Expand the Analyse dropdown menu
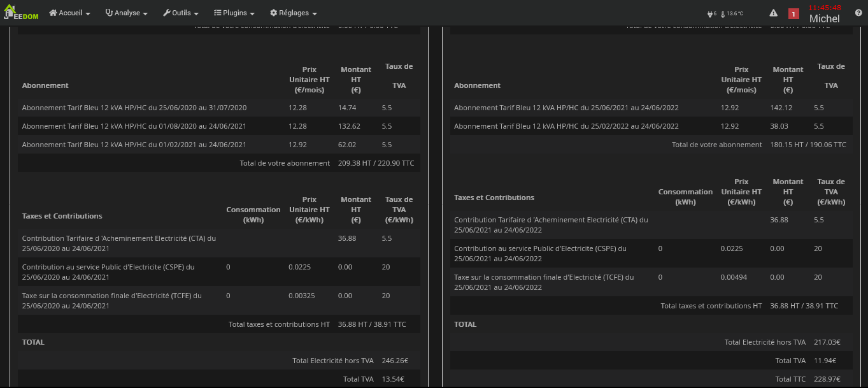 tap(126, 13)
